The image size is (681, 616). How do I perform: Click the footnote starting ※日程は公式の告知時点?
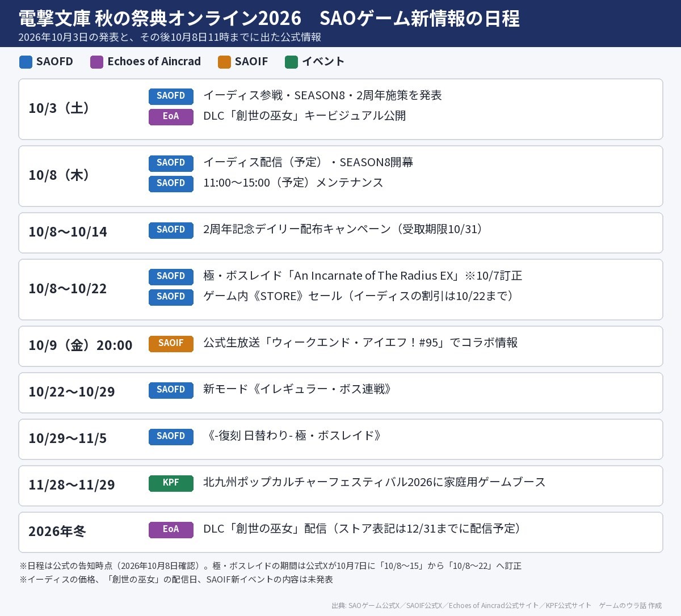click(271, 566)
